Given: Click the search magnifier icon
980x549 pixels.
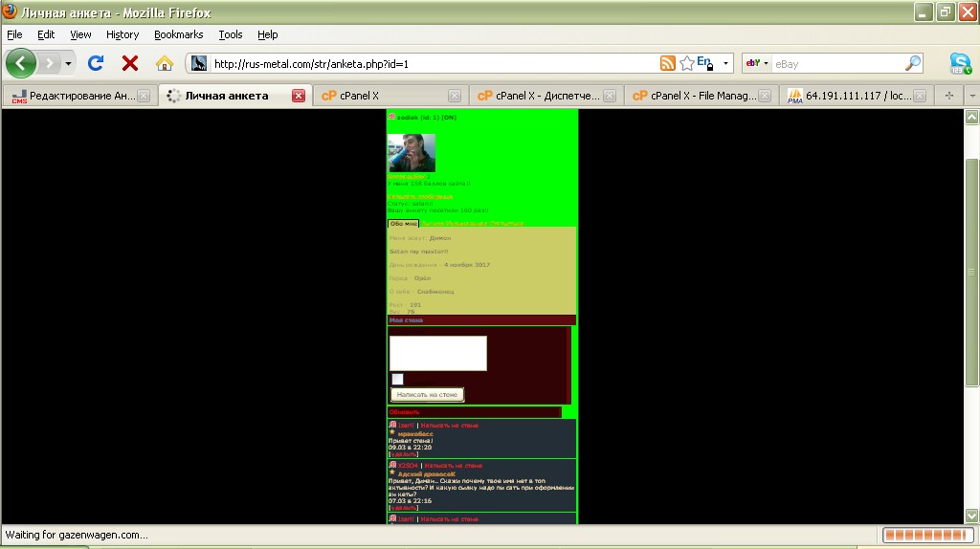Looking at the screenshot, I should (x=913, y=63).
